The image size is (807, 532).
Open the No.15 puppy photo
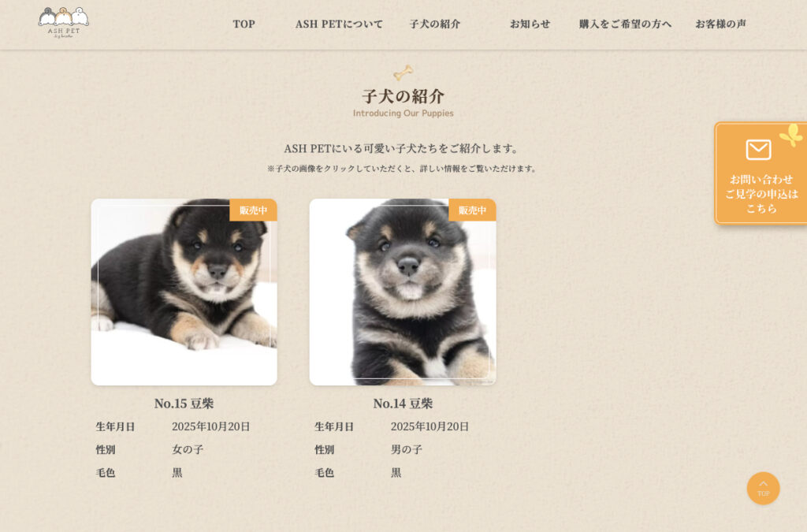(184, 292)
